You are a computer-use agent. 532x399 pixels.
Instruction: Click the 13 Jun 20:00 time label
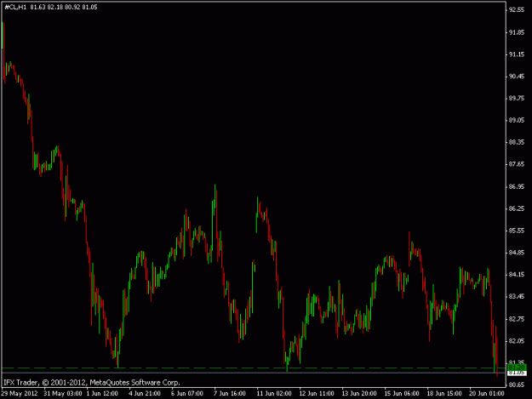click(x=359, y=394)
